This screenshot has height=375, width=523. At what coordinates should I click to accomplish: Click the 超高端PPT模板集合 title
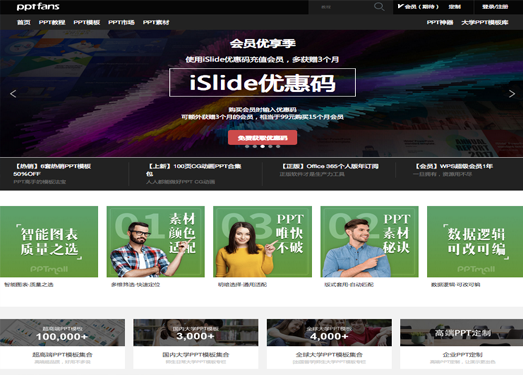click(x=62, y=354)
